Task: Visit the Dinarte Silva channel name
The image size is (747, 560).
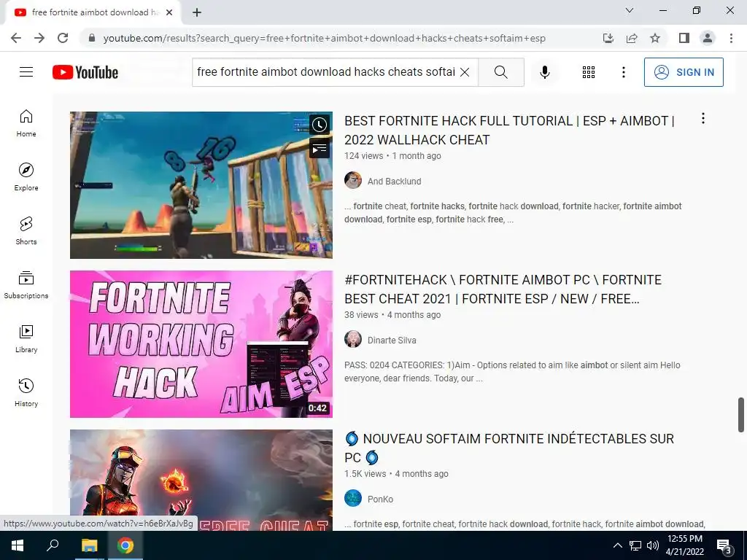Action: point(392,341)
